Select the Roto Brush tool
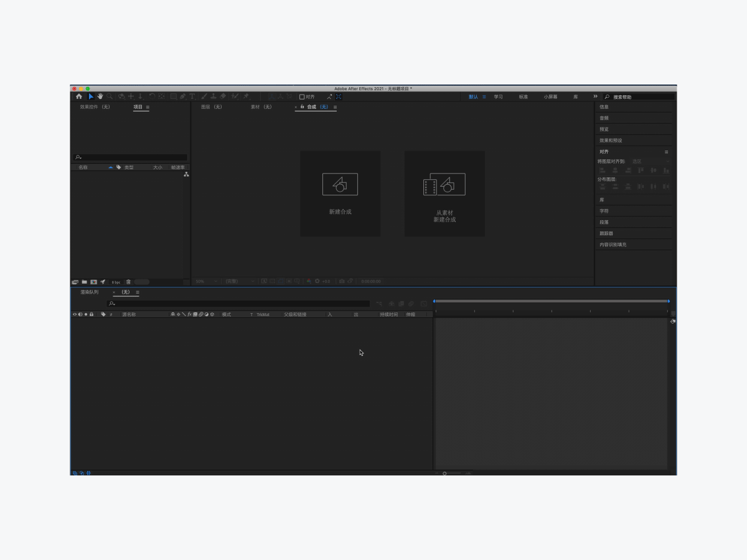 click(235, 96)
